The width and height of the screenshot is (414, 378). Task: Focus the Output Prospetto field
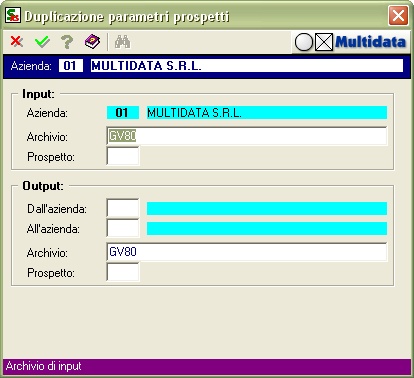tap(123, 272)
